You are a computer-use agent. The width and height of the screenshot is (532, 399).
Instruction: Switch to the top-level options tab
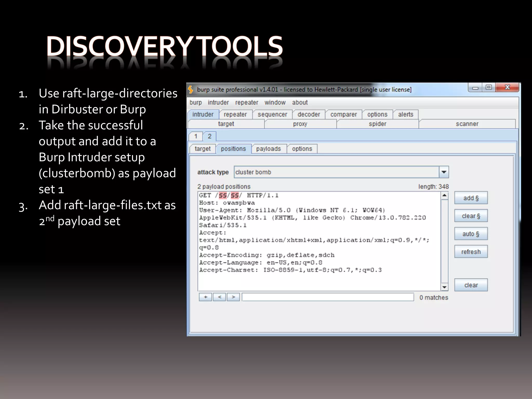[377, 114]
